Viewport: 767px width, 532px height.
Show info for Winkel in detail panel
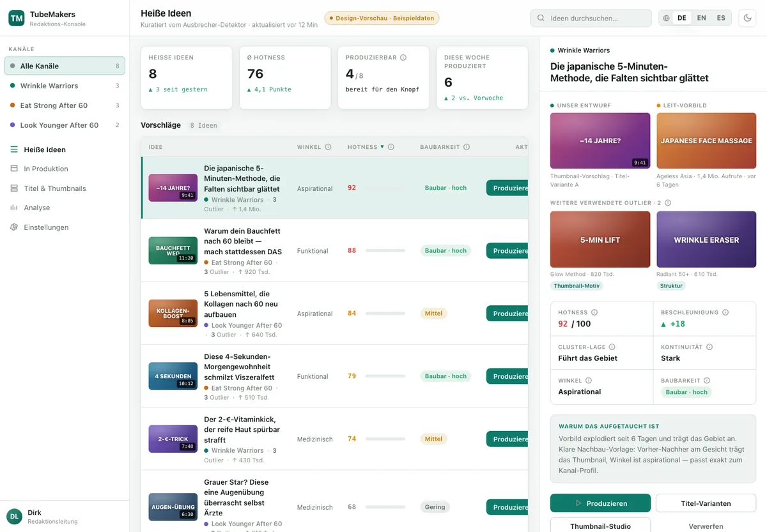[589, 381]
